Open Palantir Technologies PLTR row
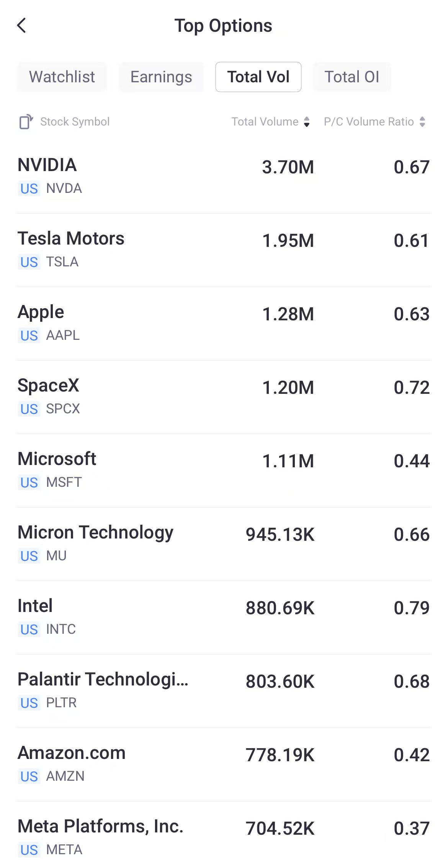The image size is (448, 868). click(x=224, y=691)
